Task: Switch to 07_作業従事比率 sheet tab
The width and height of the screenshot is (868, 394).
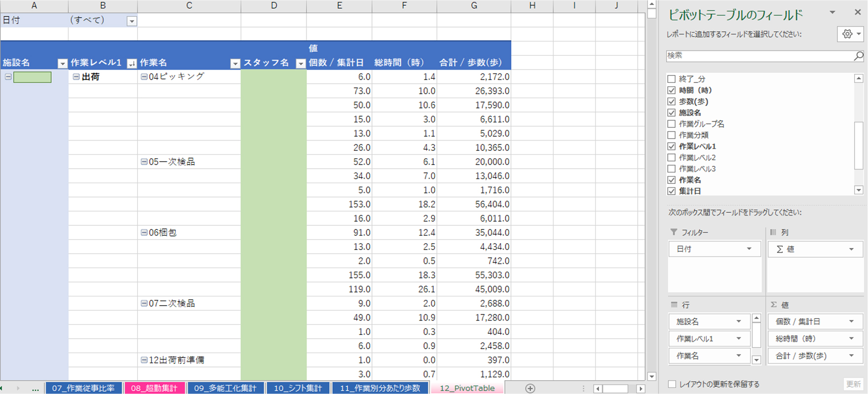Action: tap(83, 388)
